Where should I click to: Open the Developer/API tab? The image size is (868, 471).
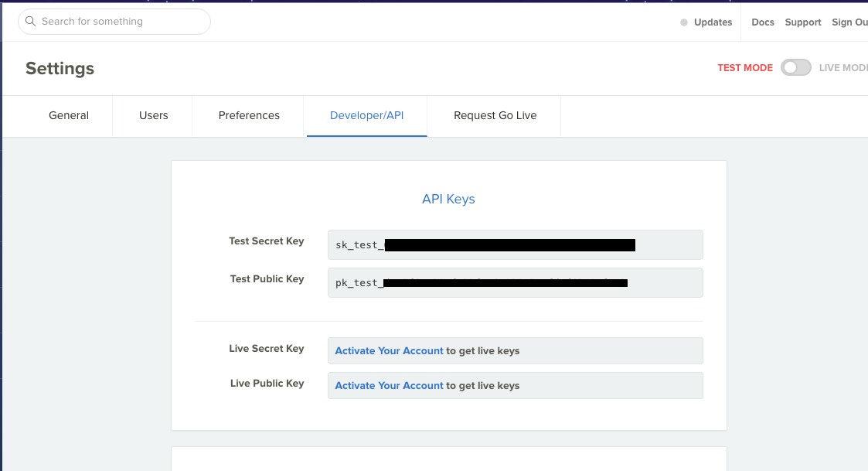coord(366,115)
